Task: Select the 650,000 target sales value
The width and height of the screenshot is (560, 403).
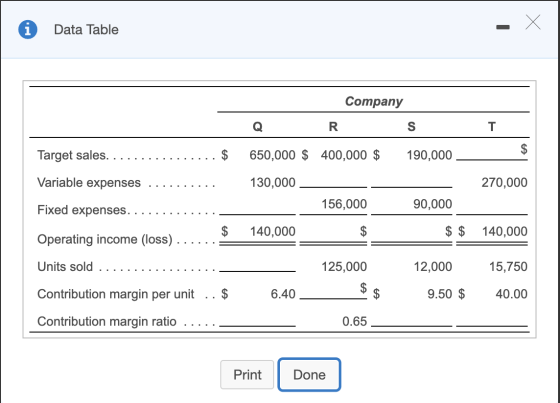Action: pyautogui.click(x=272, y=155)
